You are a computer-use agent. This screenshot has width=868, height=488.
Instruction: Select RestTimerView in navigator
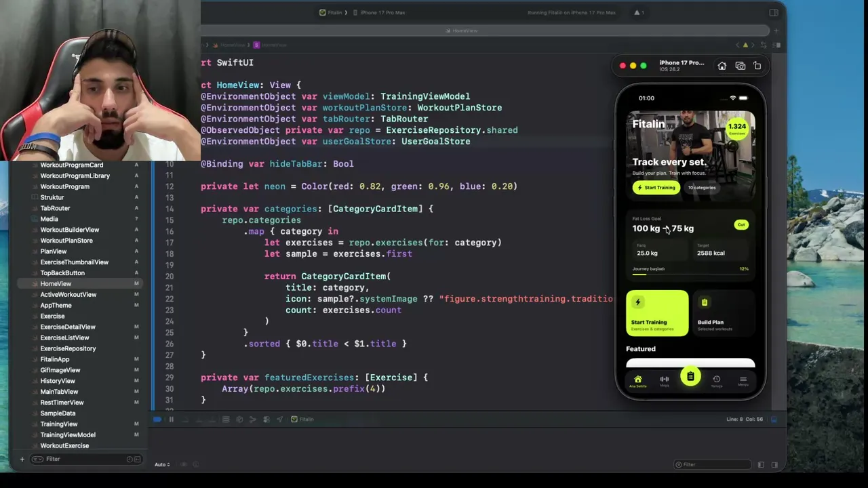(x=62, y=403)
